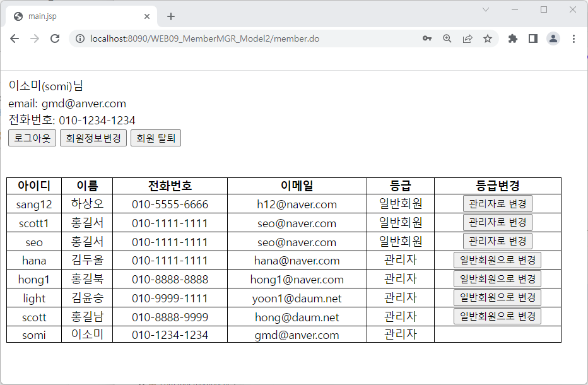Screen dimensions: 588x385
Task: Click the sang12 ID cell
Action: point(34,204)
